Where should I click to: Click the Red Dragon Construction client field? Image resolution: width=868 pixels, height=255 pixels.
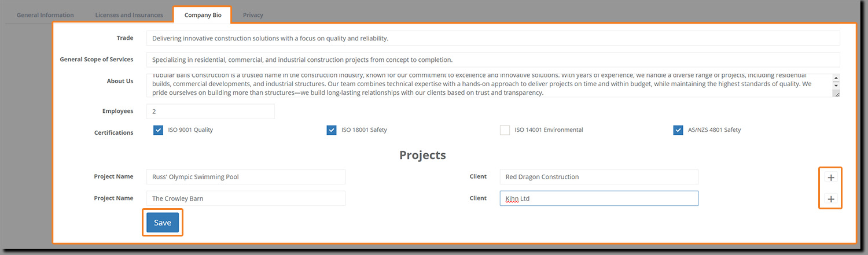[598, 177]
